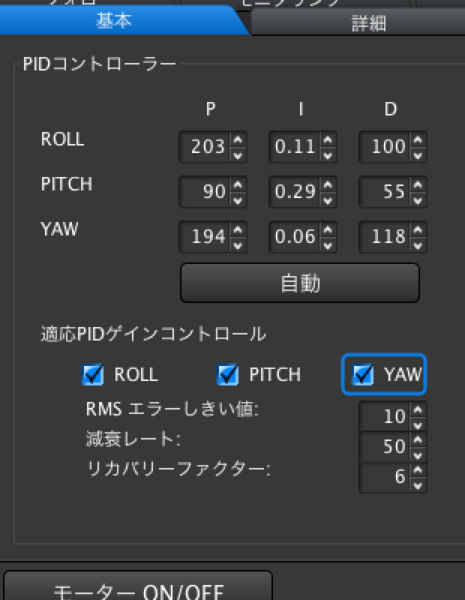Decrease ROLL I value with down arrow
Image resolution: width=465 pixels, height=600 pixels.
coord(328,155)
